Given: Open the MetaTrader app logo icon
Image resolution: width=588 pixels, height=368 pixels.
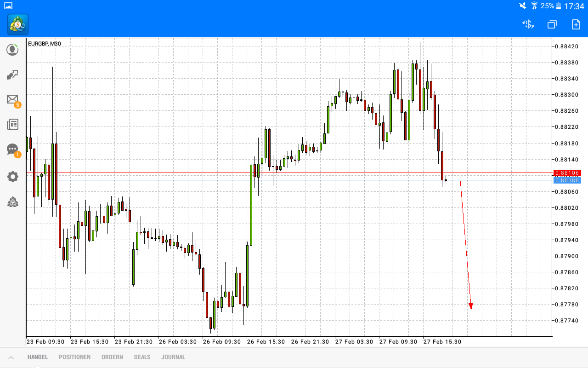Looking at the screenshot, I should (x=18, y=24).
